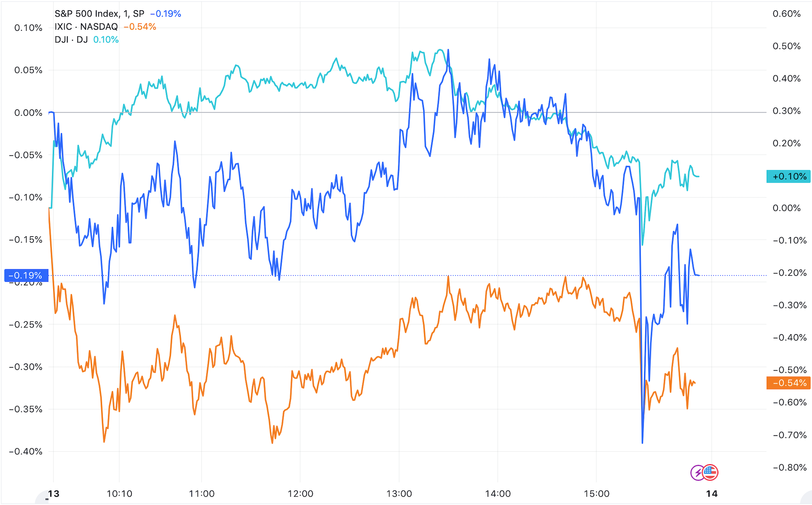Select the 10:10 time axis label
812x505 pixels.
coord(119,494)
